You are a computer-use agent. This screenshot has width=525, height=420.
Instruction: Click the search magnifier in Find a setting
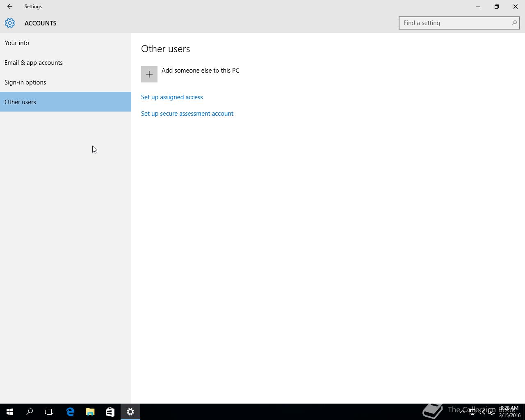(x=514, y=23)
